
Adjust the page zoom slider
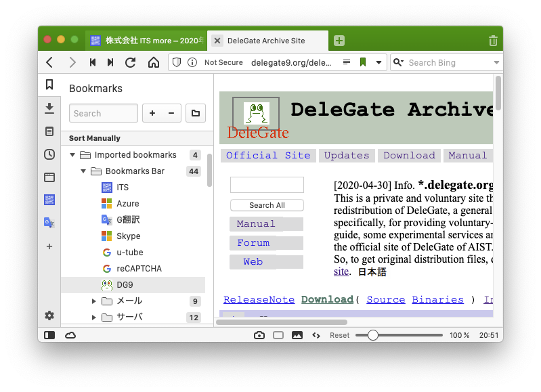(372, 335)
